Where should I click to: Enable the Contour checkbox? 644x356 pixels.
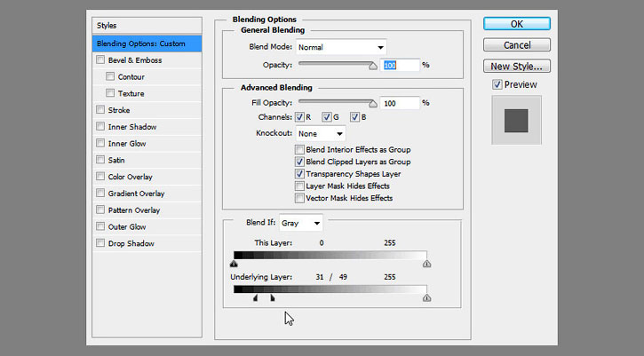click(x=109, y=76)
